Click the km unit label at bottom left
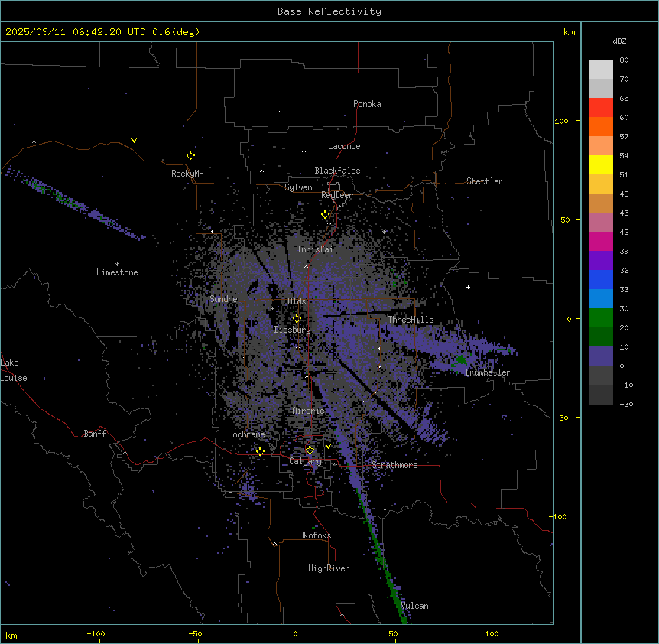The image size is (659, 644). tap(11, 636)
